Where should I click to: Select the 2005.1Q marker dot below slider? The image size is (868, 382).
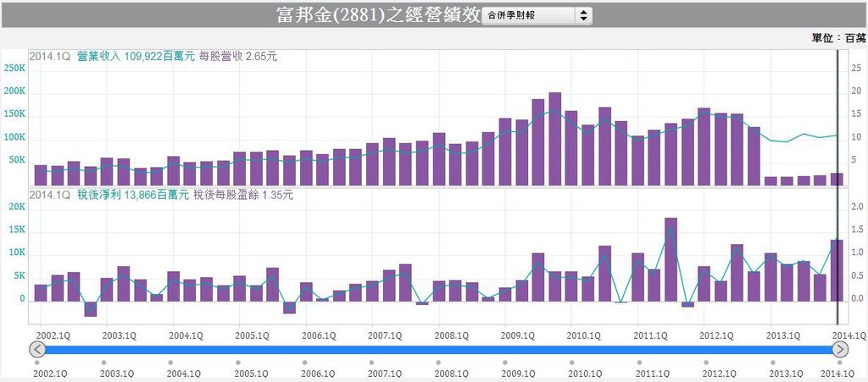click(x=237, y=363)
